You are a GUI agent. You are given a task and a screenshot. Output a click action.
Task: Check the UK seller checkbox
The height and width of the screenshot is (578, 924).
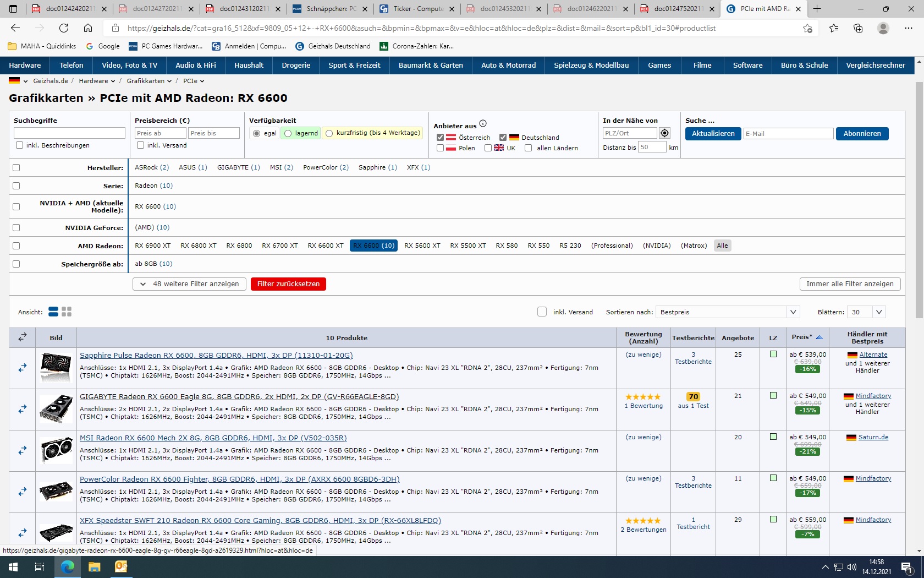click(x=488, y=148)
